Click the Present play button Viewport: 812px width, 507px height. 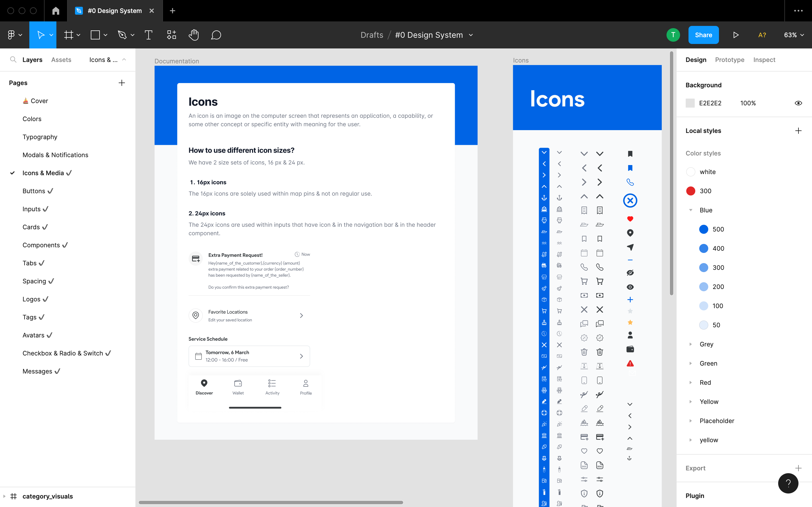[736, 35]
